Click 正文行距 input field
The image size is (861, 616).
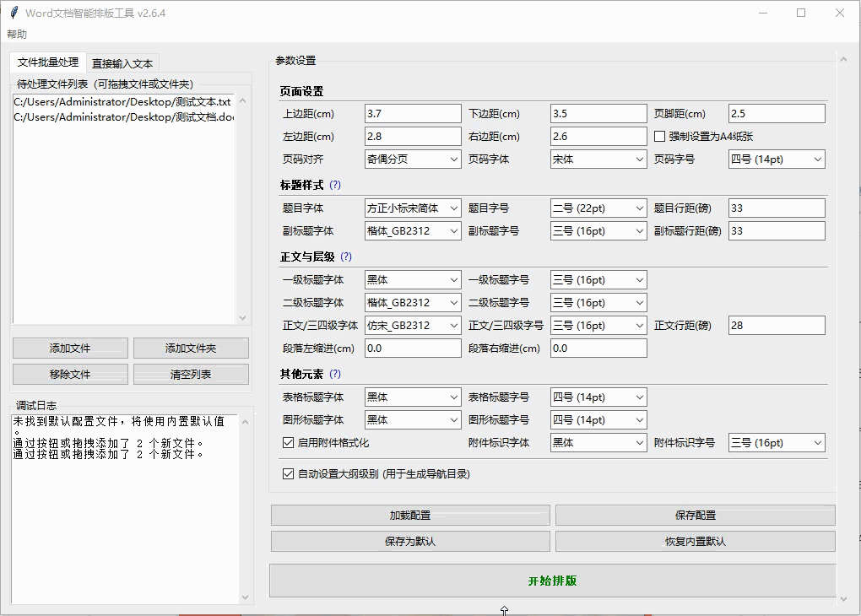tap(777, 326)
